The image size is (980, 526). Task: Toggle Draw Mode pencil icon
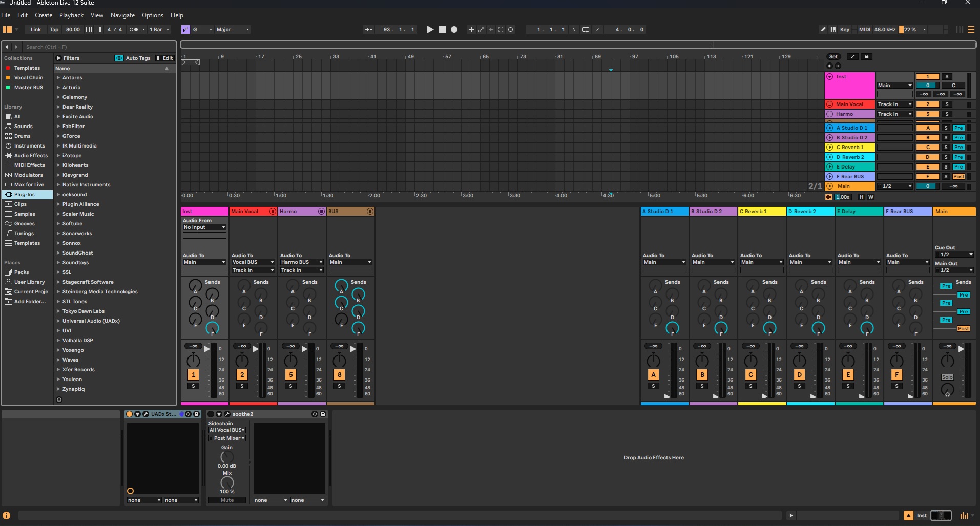pos(823,30)
